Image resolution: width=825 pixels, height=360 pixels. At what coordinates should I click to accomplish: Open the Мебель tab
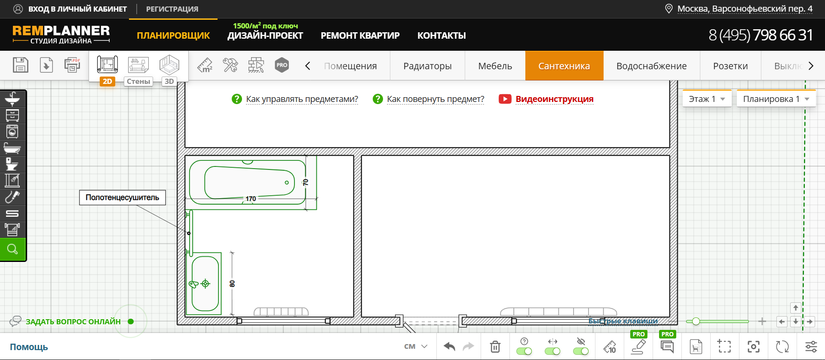495,66
